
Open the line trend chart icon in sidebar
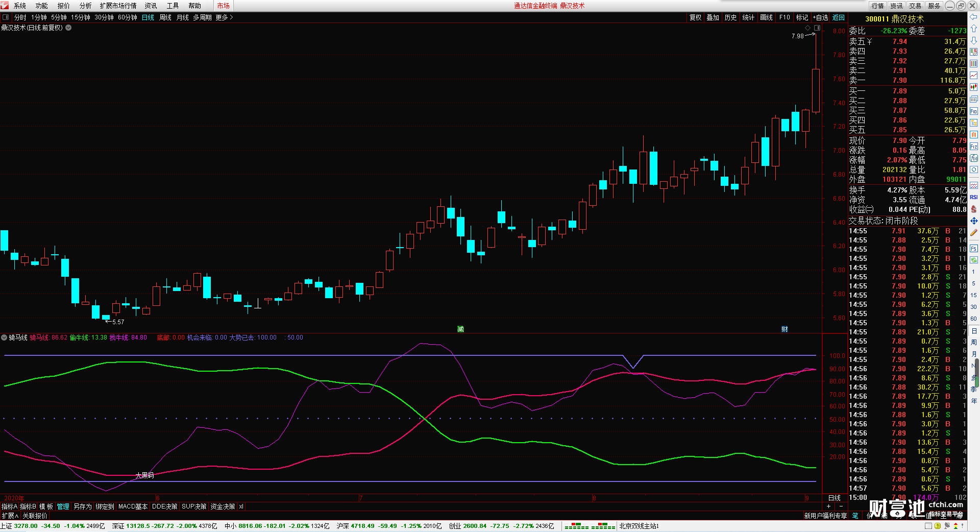coord(974,76)
